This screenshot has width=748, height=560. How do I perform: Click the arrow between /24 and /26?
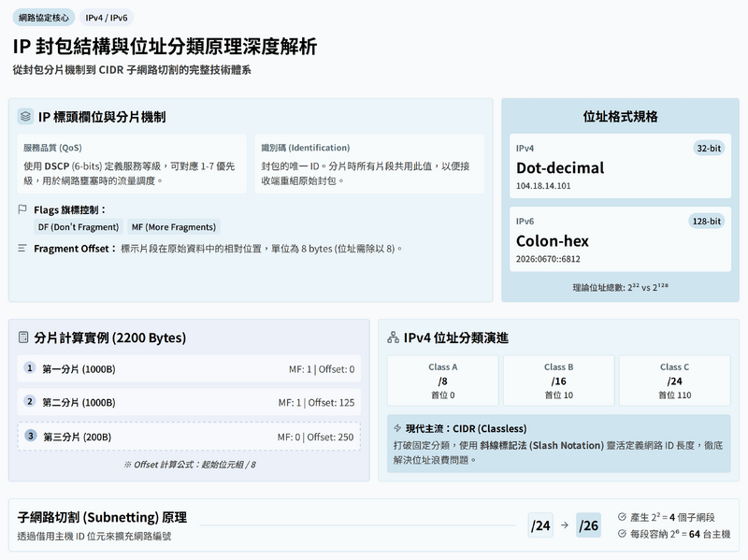pyautogui.click(x=564, y=525)
